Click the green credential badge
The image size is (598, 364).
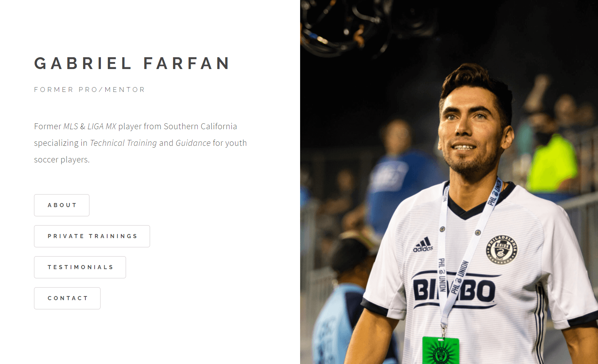coord(441,350)
